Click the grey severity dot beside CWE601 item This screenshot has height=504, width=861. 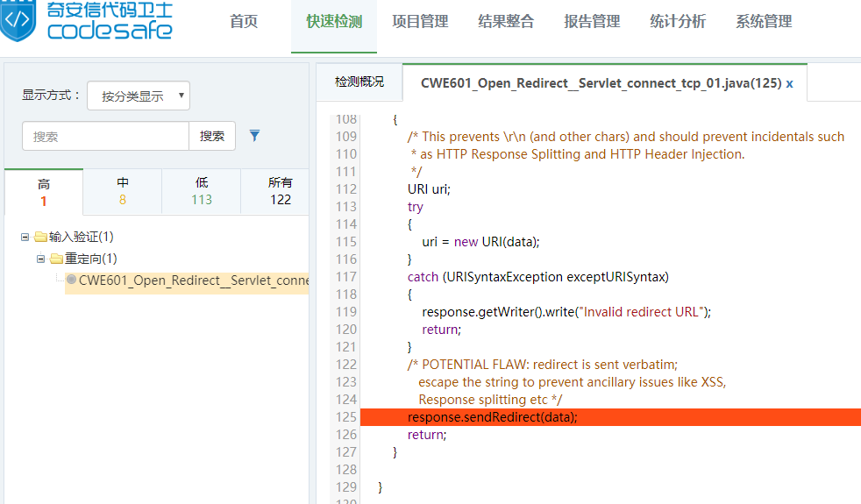pos(71,280)
